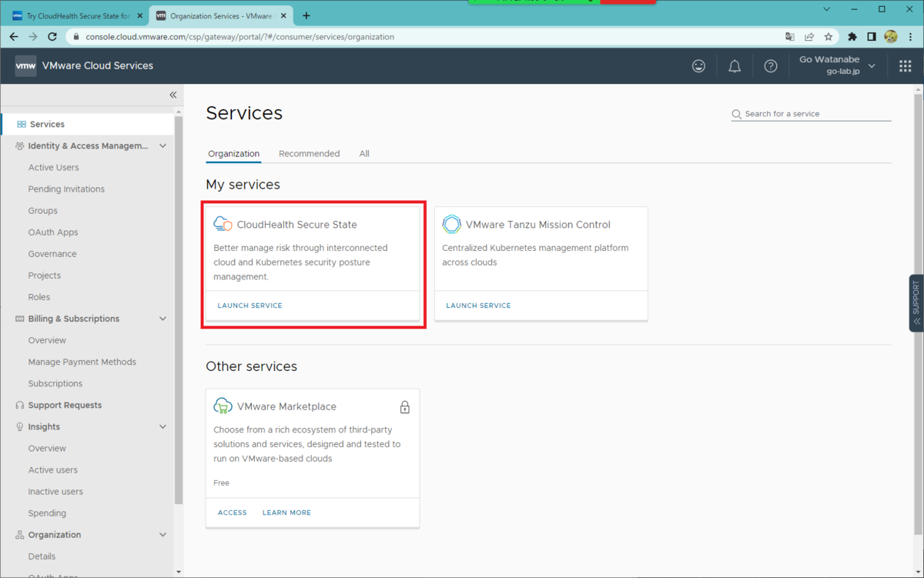This screenshot has width=924, height=578.
Task: Open Spending under Insights
Action: [47, 513]
